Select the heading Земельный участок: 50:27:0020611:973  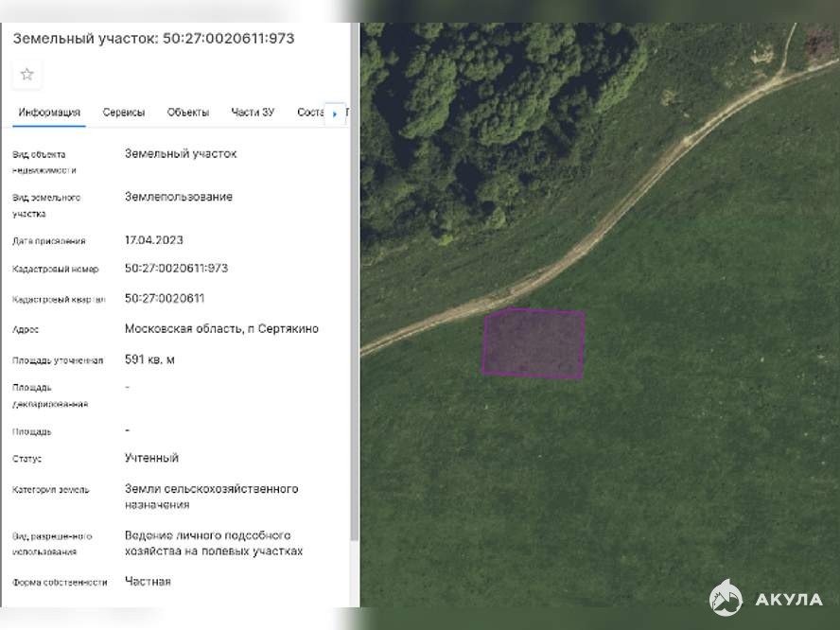pyautogui.click(x=154, y=39)
